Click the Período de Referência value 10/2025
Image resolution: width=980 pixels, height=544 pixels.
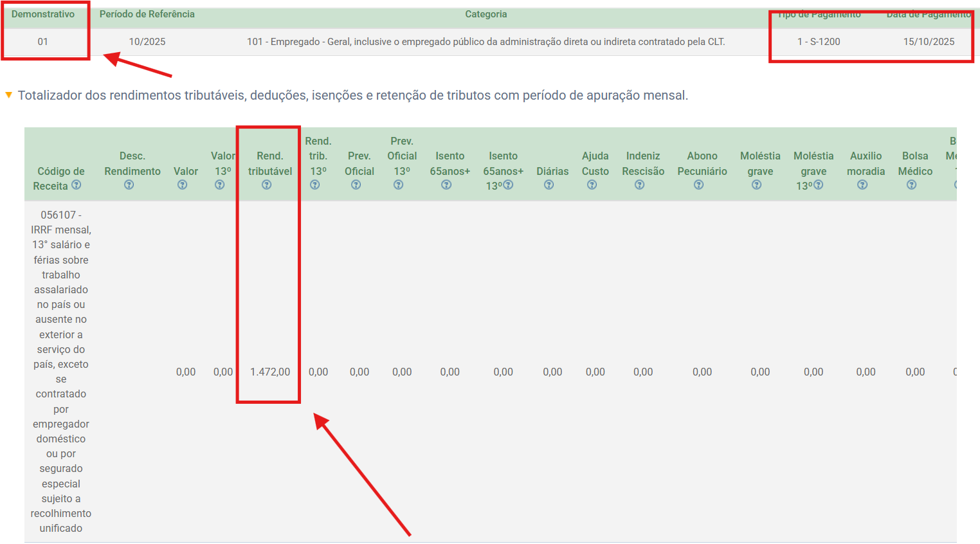click(147, 42)
